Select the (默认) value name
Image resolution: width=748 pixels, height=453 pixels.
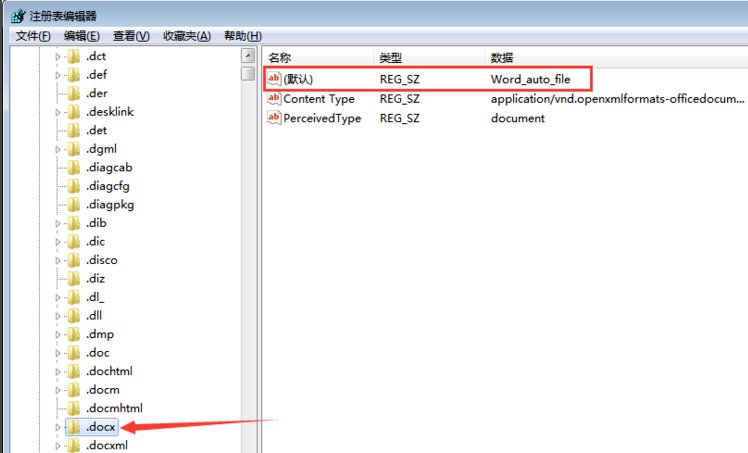pos(298,79)
